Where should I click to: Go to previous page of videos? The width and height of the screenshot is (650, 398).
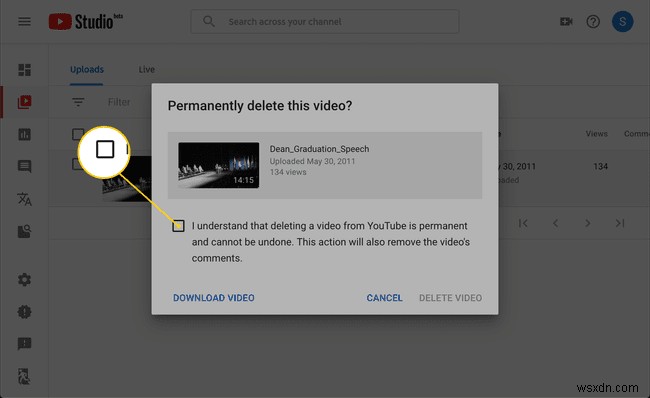tap(555, 223)
